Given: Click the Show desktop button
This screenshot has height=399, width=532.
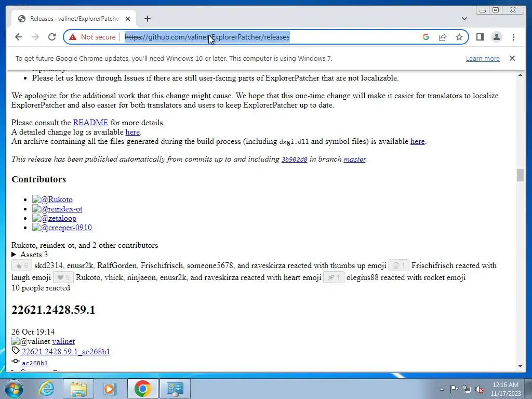Looking at the screenshot, I should 528,389.
